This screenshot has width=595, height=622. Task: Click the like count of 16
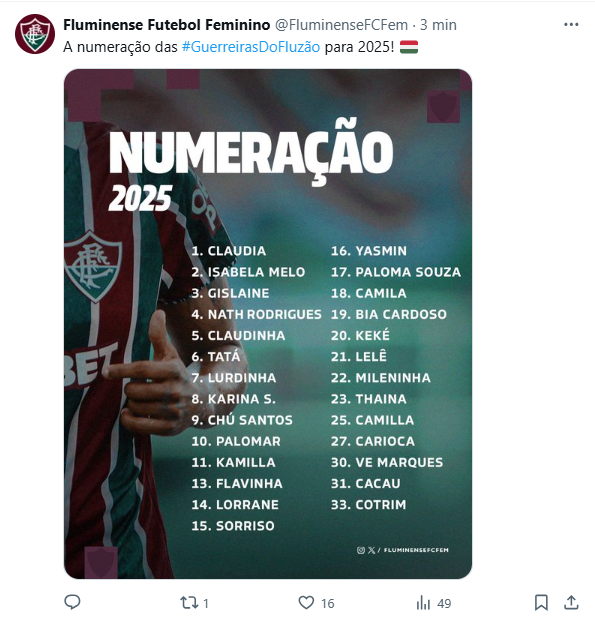(x=327, y=603)
